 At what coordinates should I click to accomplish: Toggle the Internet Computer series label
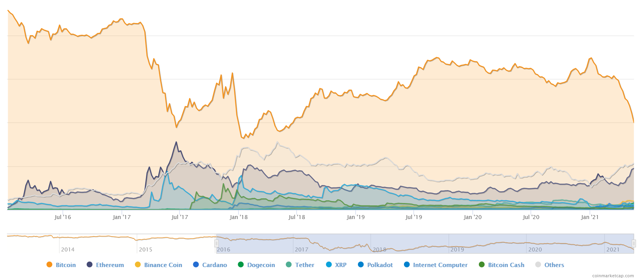point(440,265)
